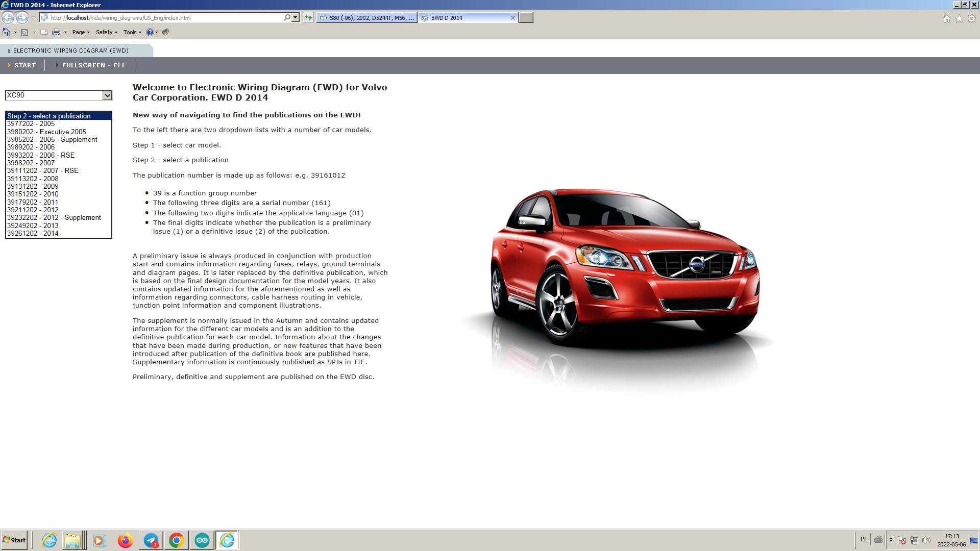Click the browser Back arrow button

[8, 17]
